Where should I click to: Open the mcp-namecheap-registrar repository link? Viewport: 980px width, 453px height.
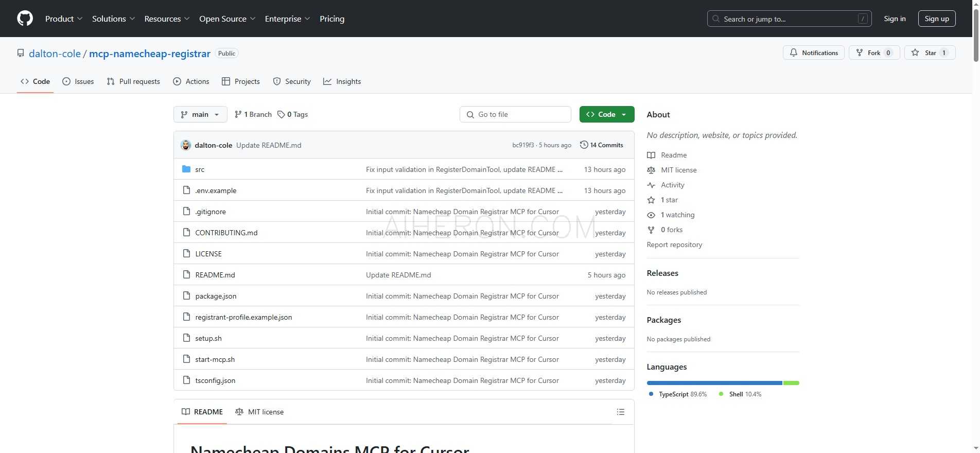pos(150,54)
